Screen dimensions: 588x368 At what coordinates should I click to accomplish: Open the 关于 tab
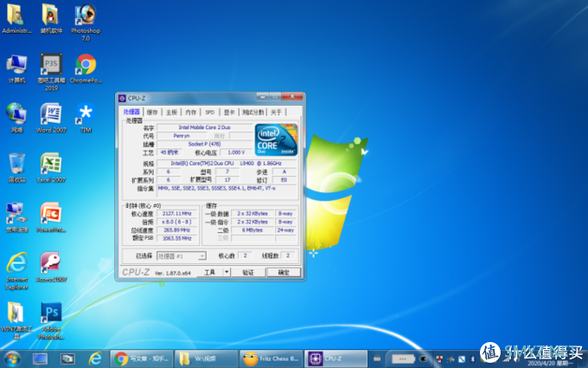click(x=277, y=113)
